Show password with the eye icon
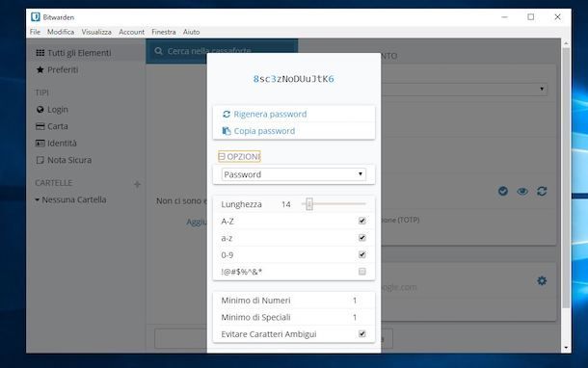This screenshot has width=588, height=368. coord(522,192)
